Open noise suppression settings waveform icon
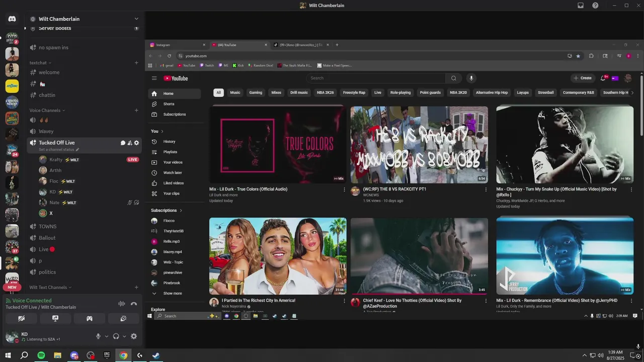The image size is (644, 362). (x=121, y=304)
